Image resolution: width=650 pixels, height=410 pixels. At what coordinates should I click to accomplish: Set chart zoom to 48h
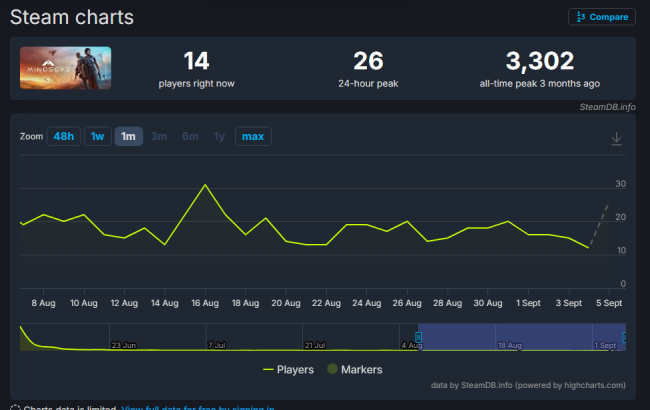tap(63, 137)
